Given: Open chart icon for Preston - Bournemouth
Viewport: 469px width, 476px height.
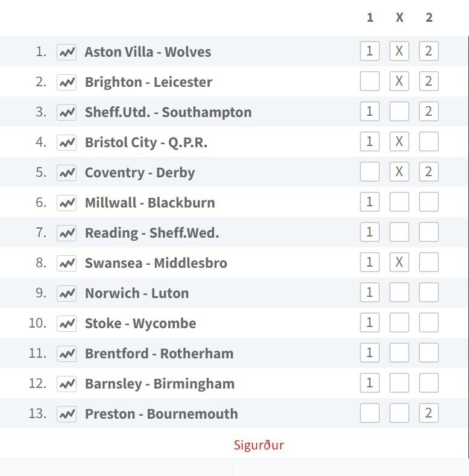Looking at the screenshot, I should pyautogui.click(x=66, y=414).
